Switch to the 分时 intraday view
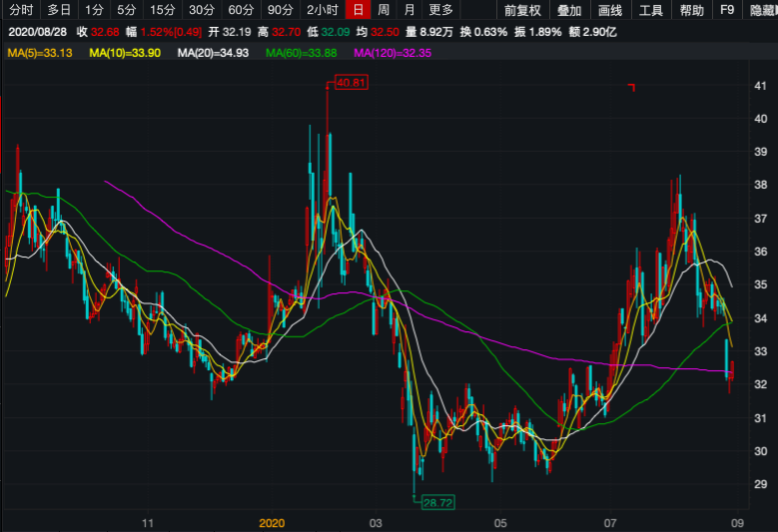 pos(20,10)
